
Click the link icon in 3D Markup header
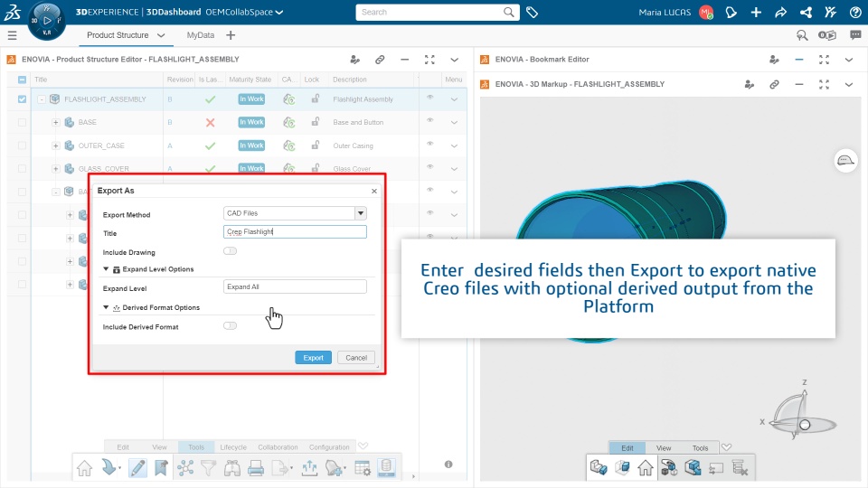click(x=774, y=84)
